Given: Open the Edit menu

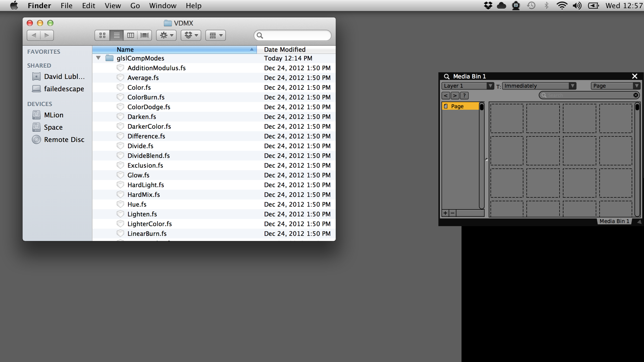Looking at the screenshot, I should pyautogui.click(x=89, y=6).
